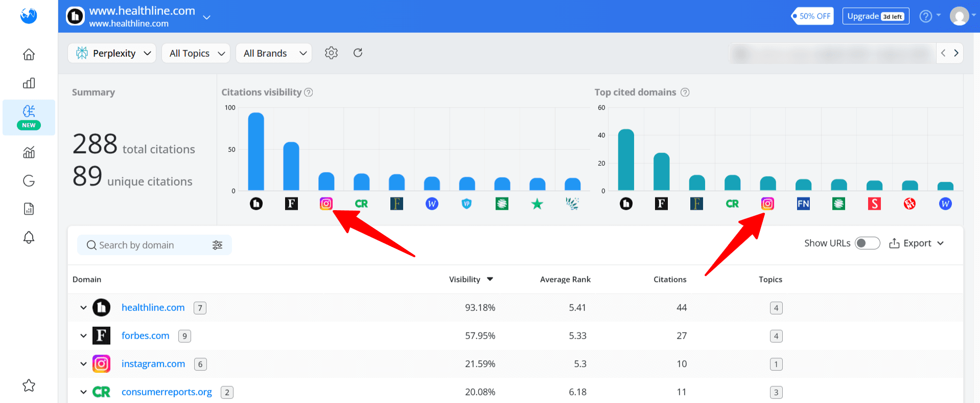The height and width of the screenshot is (403, 980).
Task: Click the Search by domain field
Action: click(154, 245)
